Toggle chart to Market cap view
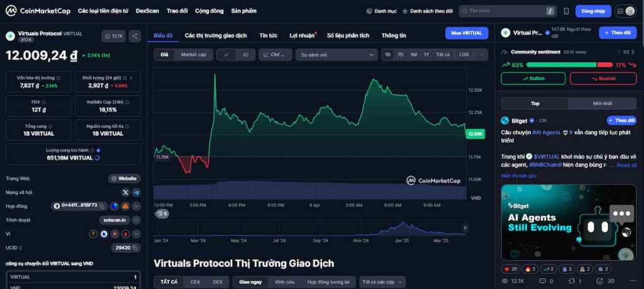The width and height of the screenshot is (644, 289). click(x=194, y=55)
